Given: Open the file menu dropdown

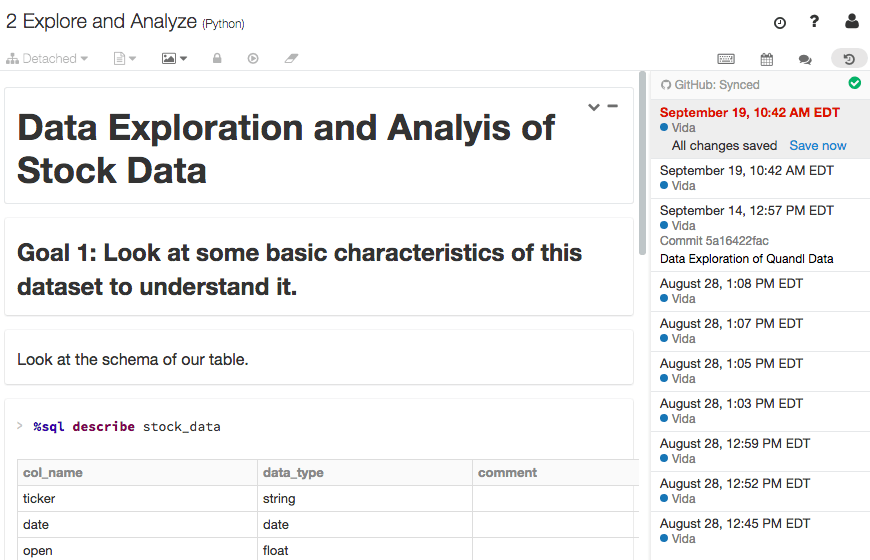Looking at the screenshot, I should (x=125, y=59).
